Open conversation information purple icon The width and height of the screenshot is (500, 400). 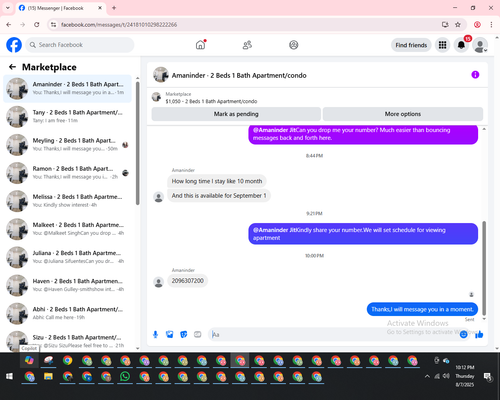[x=475, y=75]
